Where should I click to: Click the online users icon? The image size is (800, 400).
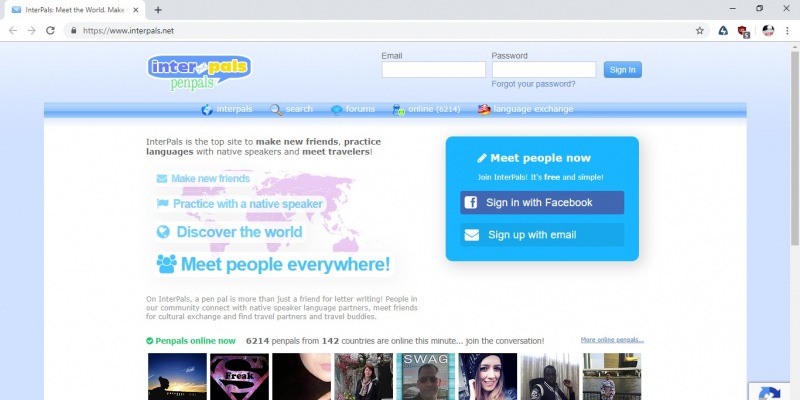pyautogui.click(x=398, y=110)
